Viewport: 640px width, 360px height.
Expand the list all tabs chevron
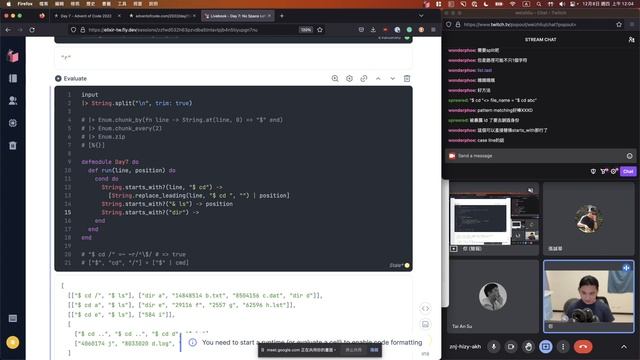point(421,16)
